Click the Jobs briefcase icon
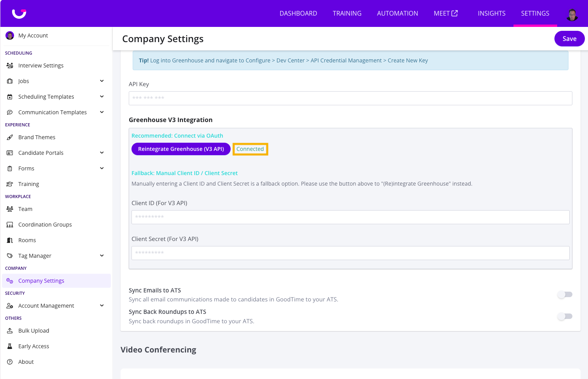The height and width of the screenshot is (379, 588). 10,81
